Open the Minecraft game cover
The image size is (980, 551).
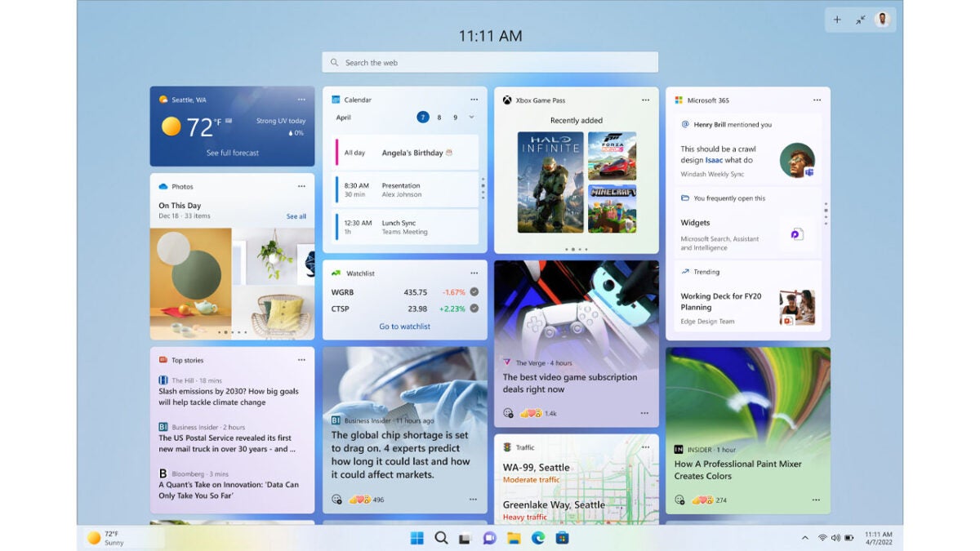click(612, 208)
